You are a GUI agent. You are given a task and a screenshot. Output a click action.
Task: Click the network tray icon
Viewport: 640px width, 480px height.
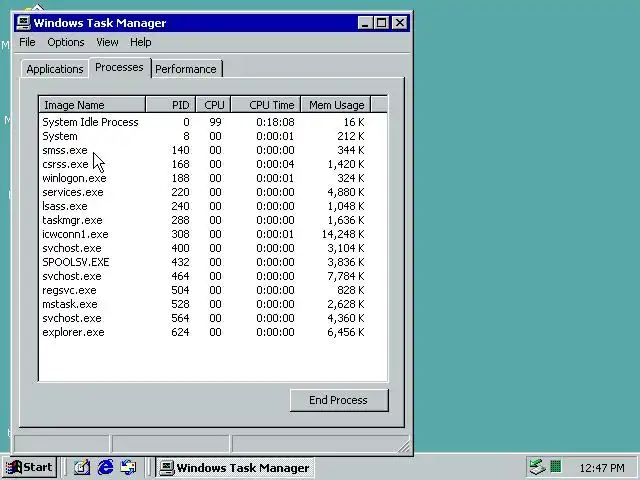pyautogui.click(x=537, y=467)
